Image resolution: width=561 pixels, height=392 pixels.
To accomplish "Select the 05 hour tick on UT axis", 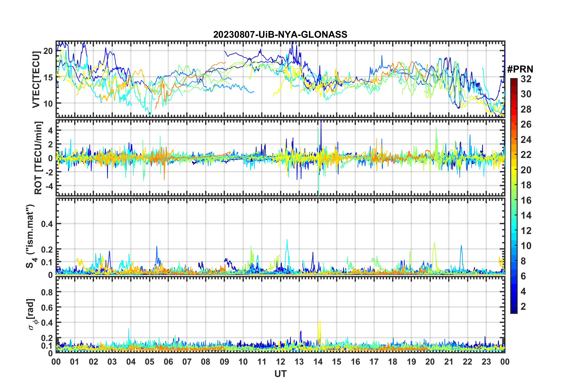I will pos(150,362).
